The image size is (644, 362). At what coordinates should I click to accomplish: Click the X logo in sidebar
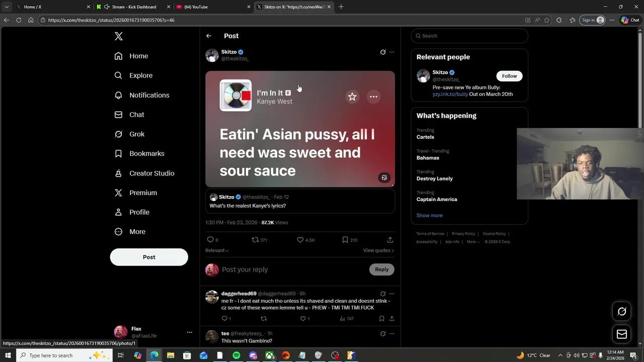[119, 36]
